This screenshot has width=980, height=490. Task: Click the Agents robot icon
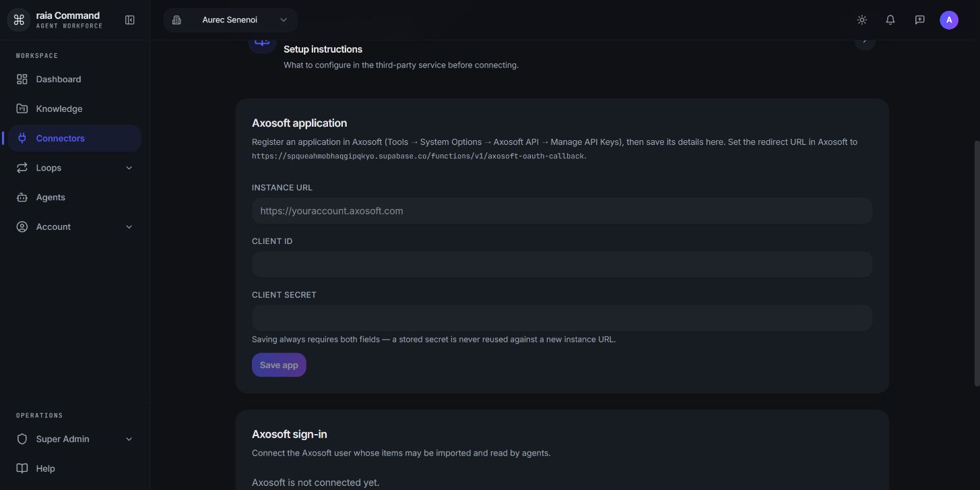[x=22, y=197]
